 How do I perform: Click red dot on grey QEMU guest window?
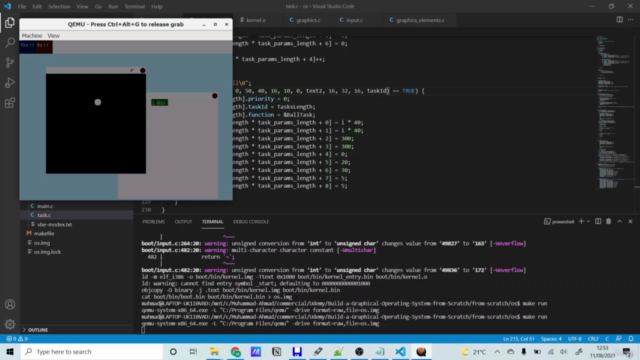tap(215, 96)
